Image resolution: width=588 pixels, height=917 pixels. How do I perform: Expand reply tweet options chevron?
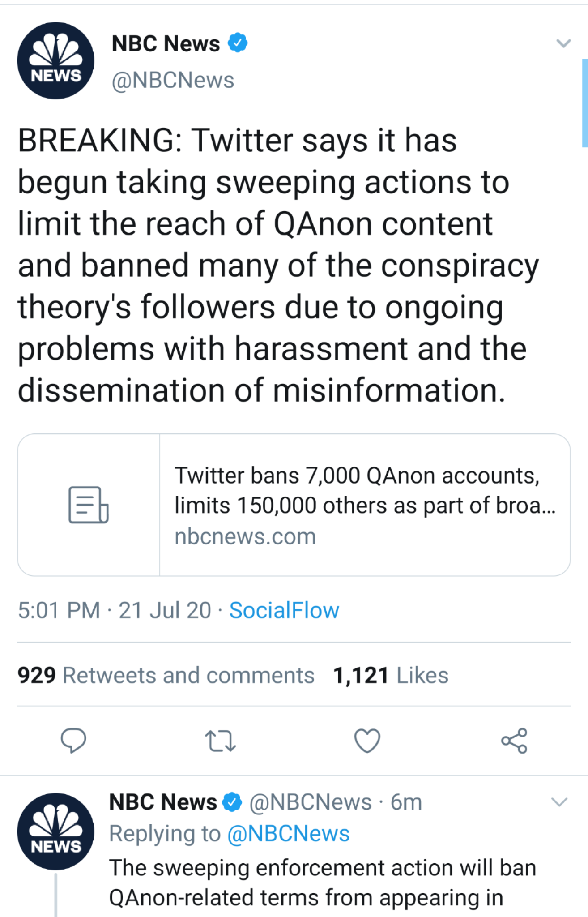[559, 802]
